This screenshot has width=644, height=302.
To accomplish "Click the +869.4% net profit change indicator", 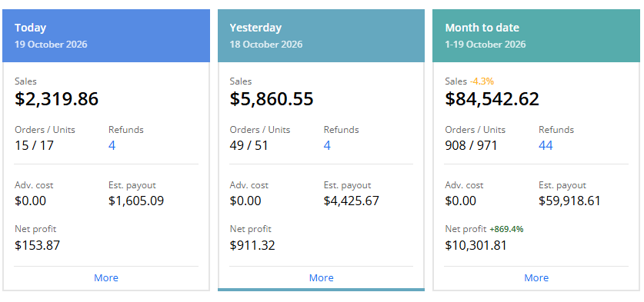I will click(x=506, y=229).
